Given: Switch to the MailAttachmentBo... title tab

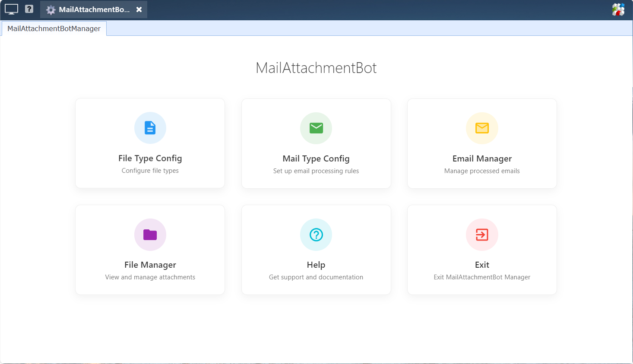Looking at the screenshot, I should point(94,9).
